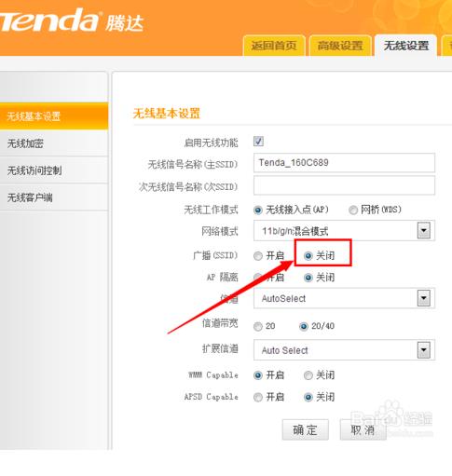The height and width of the screenshot is (476, 452).
Task: Click the 广播(SSID) label
Action: [x=215, y=255]
